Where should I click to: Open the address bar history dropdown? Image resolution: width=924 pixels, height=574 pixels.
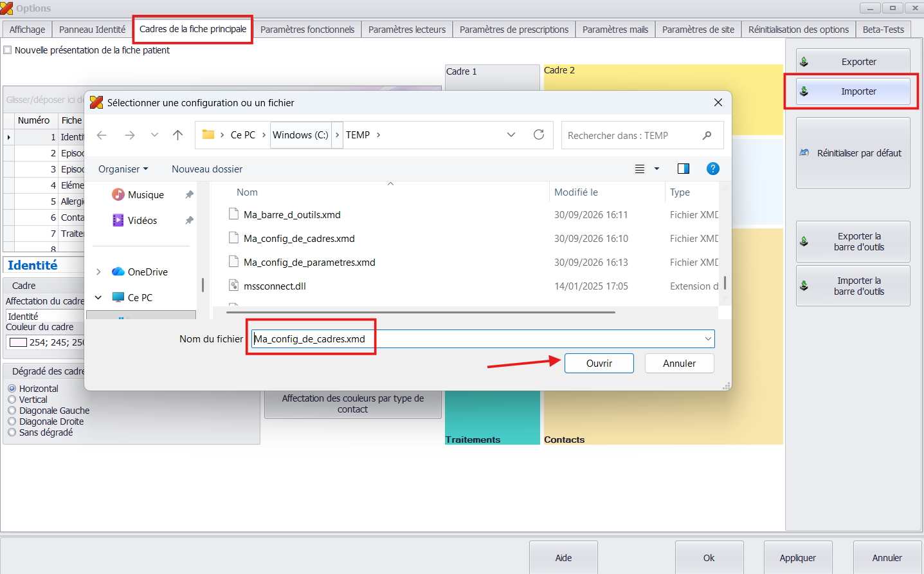pos(511,134)
